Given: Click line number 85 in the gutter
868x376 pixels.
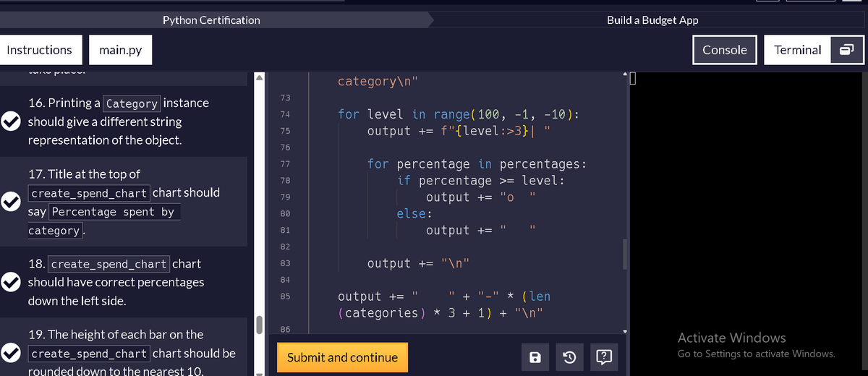Looking at the screenshot, I should 284,296.
